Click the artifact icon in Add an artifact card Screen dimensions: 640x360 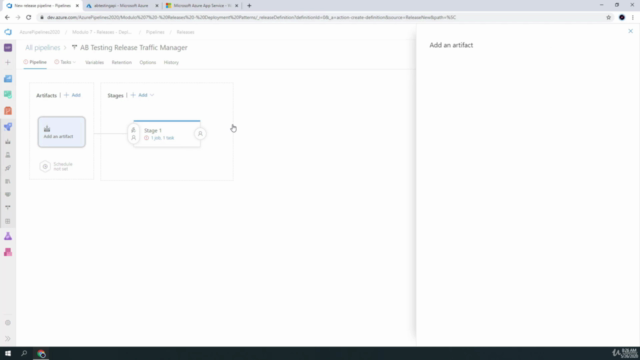tap(47, 129)
